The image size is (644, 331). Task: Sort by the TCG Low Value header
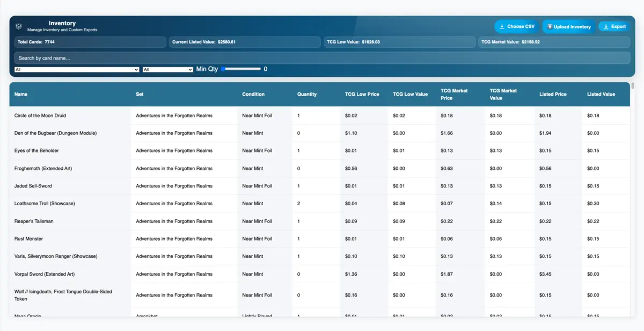click(x=411, y=94)
